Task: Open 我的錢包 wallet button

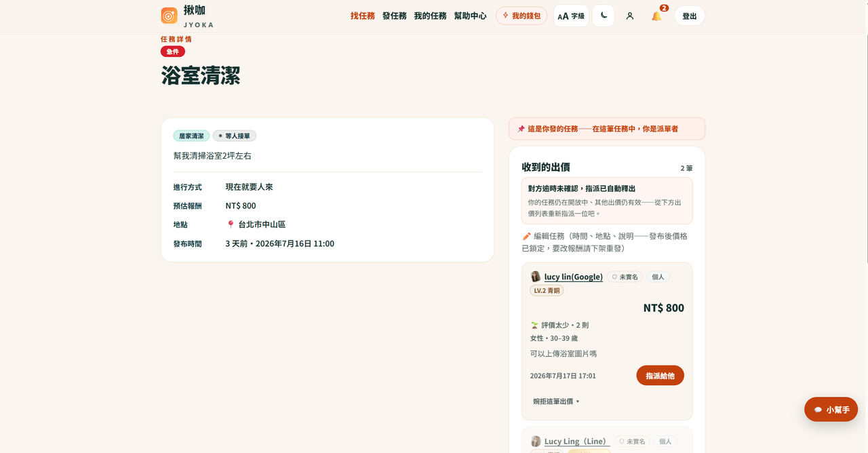Action: coord(521,16)
